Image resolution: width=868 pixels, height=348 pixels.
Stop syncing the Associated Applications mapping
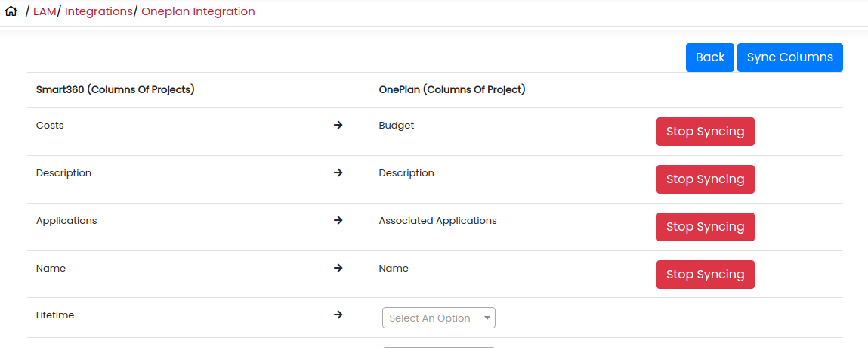point(706,227)
